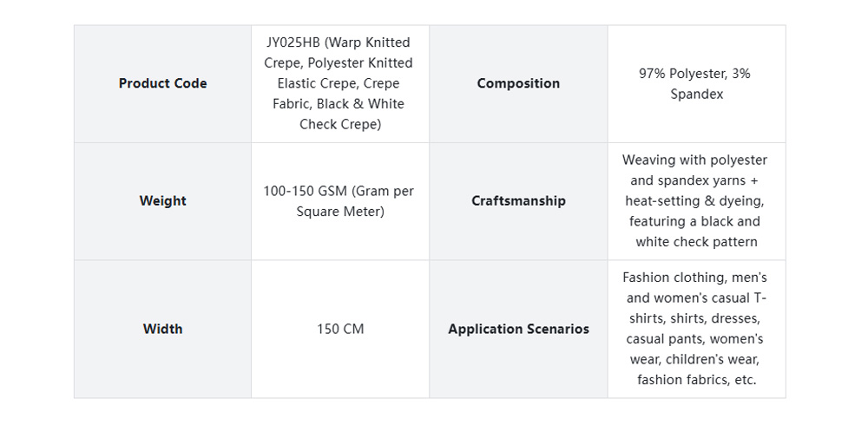Image resolution: width=868 pixels, height=425 pixels.
Task: Click the 150 CM width value
Action: 340,329
